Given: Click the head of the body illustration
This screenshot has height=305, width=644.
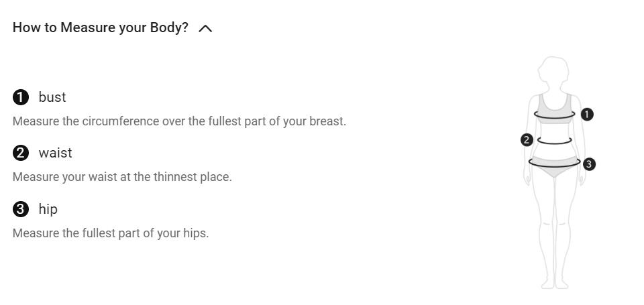Looking at the screenshot, I should 555,70.
